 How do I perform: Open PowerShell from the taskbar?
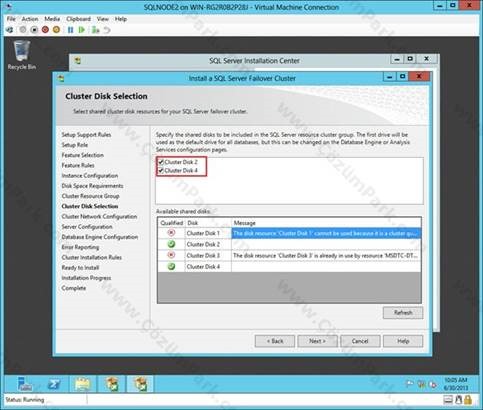53,384
